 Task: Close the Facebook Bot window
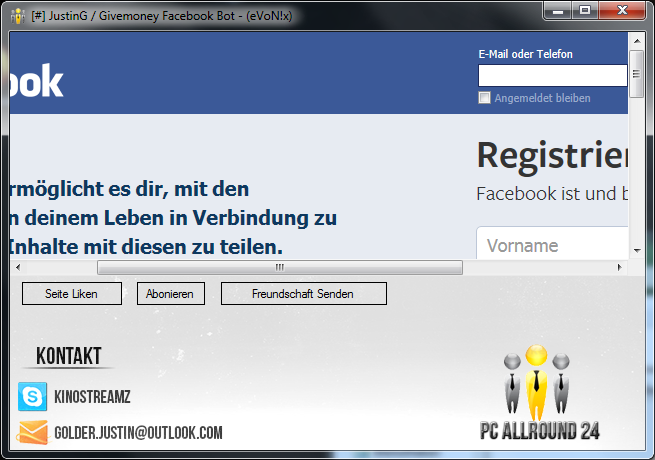tap(622, 10)
